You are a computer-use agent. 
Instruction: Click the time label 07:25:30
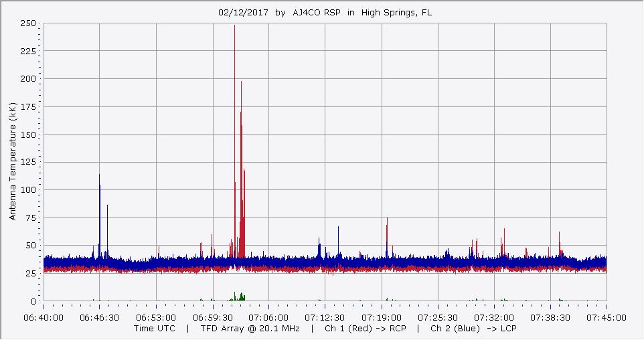(438, 318)
